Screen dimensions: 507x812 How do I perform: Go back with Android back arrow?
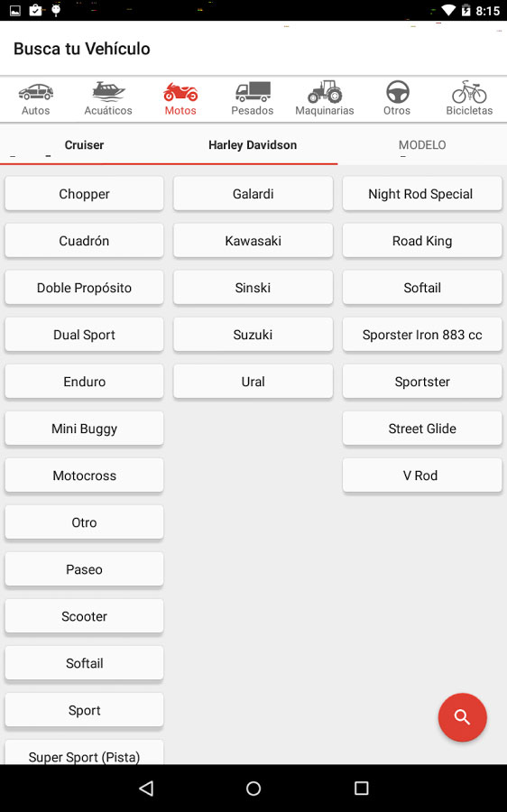point(146,789)
